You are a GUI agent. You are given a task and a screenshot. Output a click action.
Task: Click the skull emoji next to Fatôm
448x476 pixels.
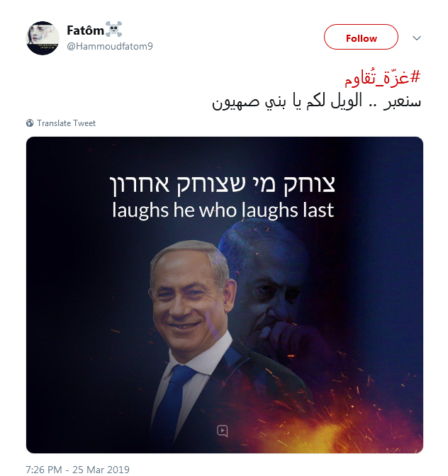tap(113, 29)
